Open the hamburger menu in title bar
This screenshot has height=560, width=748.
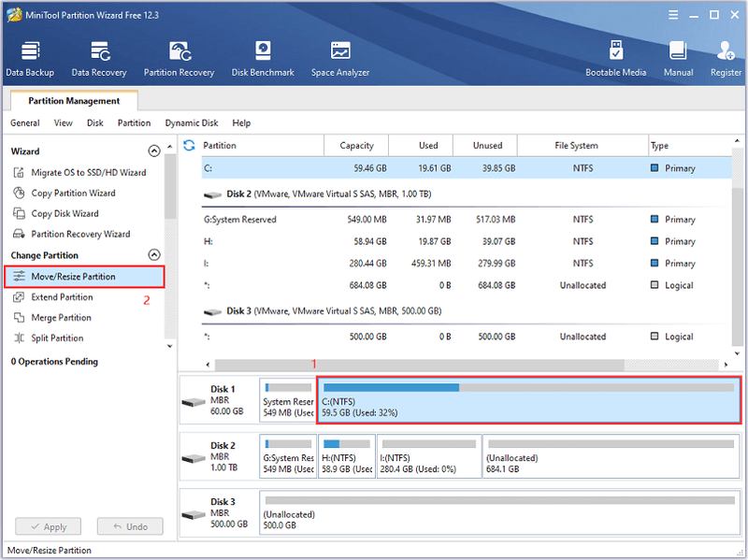(x=673, y=15)
